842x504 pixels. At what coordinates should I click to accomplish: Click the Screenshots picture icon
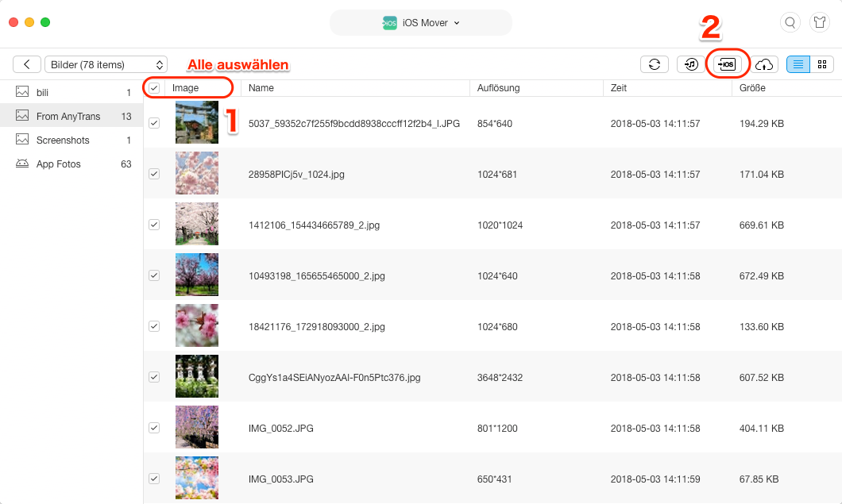tap(22, 140)
